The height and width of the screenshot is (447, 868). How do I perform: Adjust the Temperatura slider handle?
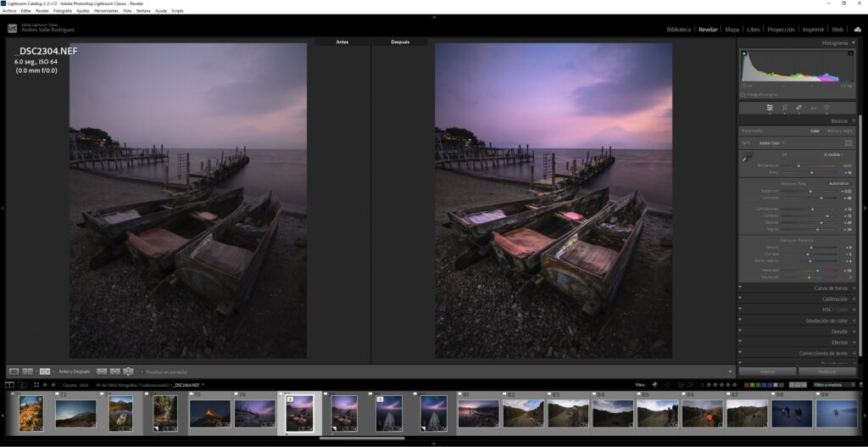click(x=798, y=165)
